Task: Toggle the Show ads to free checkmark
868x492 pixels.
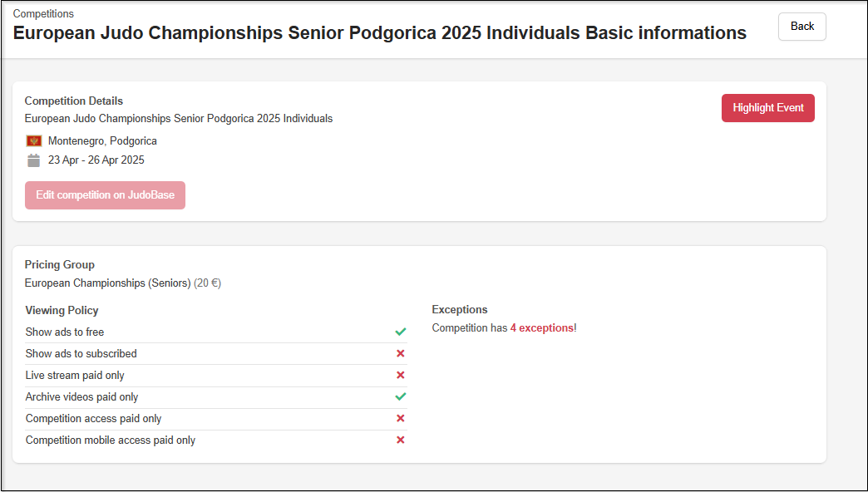Action: tap(400, 332)
